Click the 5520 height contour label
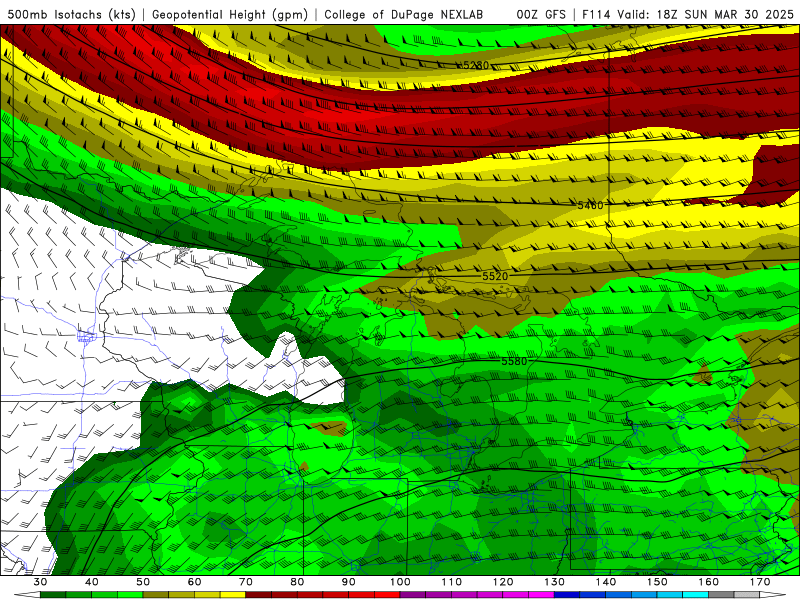This screenshot has height=600, width=800. coord(495,276)
